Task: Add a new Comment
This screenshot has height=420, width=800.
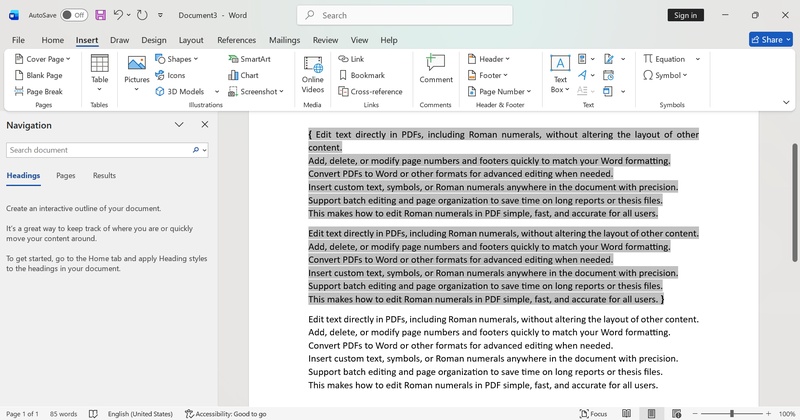Action: [x=436, y=70]
